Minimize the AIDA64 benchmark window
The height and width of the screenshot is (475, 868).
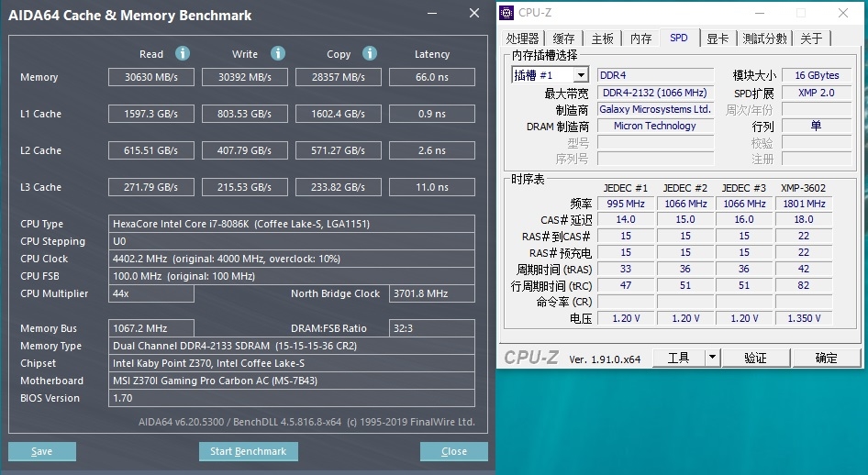click(432, 13)
